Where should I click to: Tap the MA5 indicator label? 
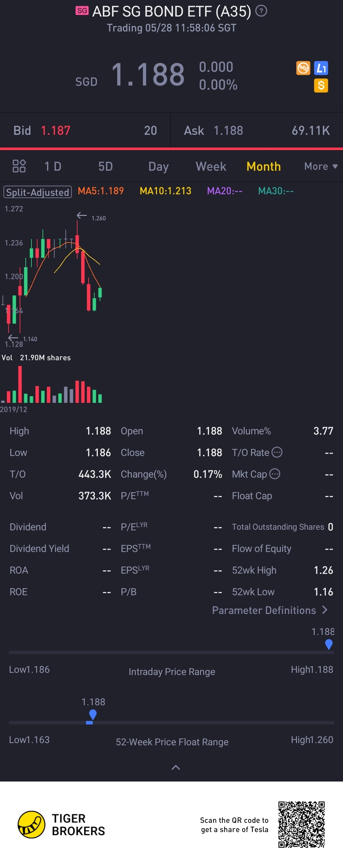tap(101, 191)
